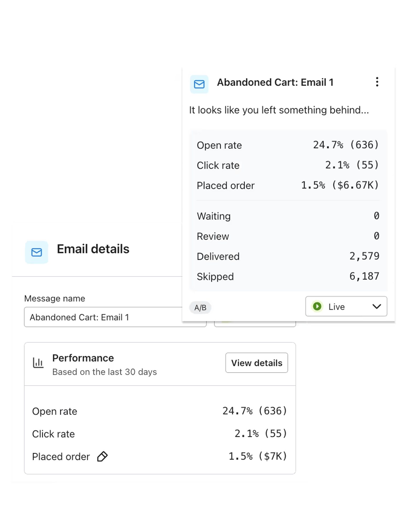The image size is (420, 525).
Task: Click the bar chart Performance icon
Action: coord(38,363)
